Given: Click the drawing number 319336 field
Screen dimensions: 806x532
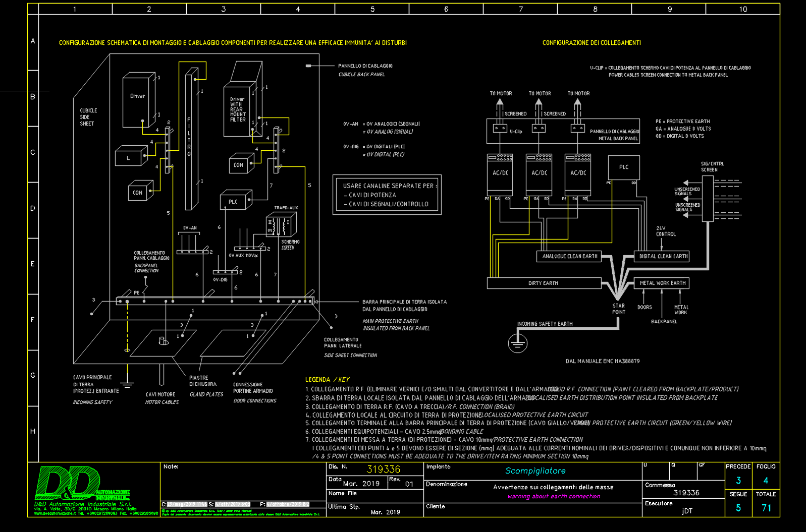Looking at the screenshot, I should pyautogui.click(x=383, y=469).
